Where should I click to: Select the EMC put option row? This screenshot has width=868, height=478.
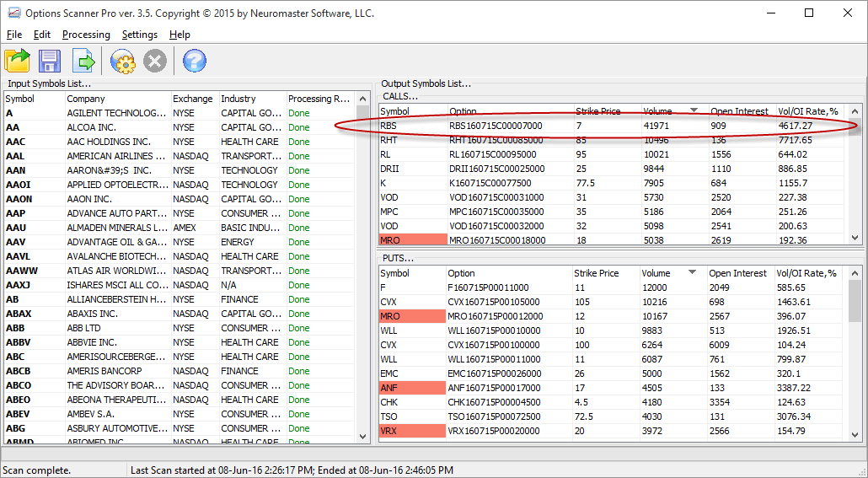(612, 373)
